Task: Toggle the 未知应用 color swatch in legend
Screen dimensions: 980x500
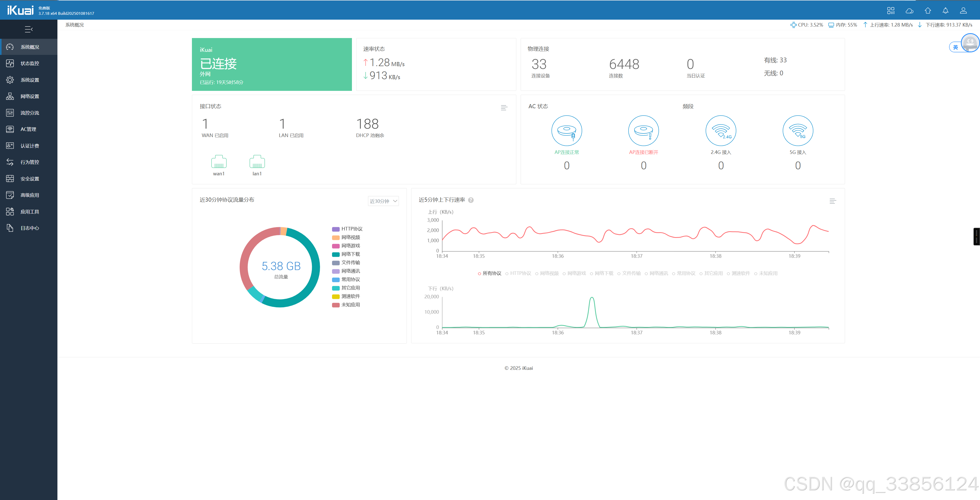Action: pos(336,305)
